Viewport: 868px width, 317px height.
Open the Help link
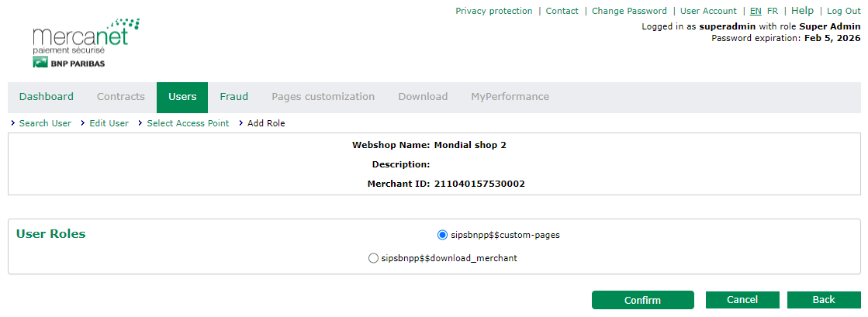[802, 11]
